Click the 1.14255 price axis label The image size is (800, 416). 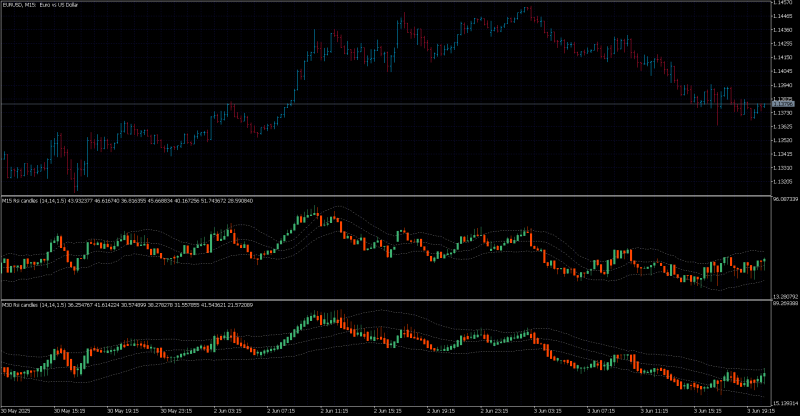pyautogui.click(x=783, y=44)
